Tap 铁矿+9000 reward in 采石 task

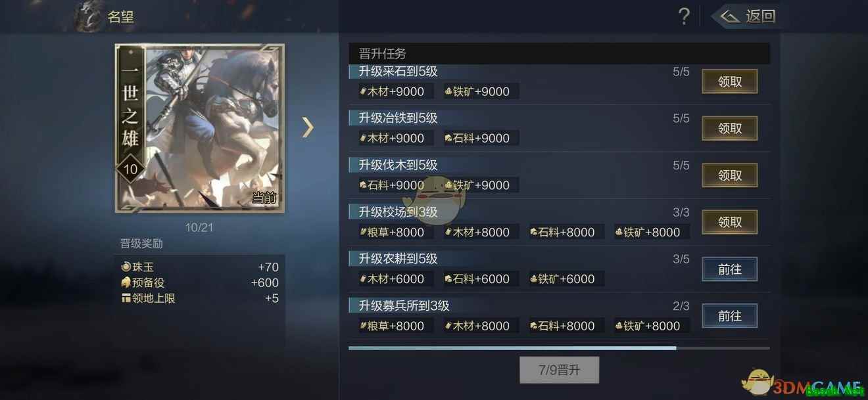[x=477, y=91]
